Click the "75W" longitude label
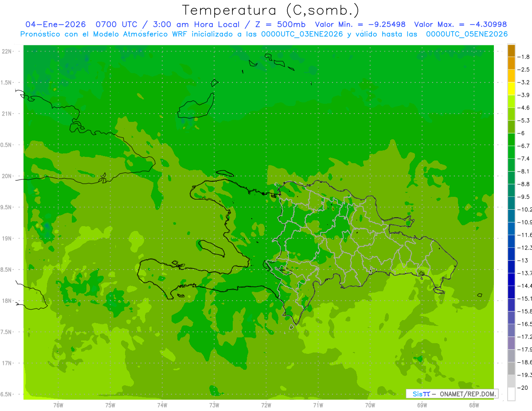This screenshot has height=411, width=532. pyautogui.click(x=110, y=405)
